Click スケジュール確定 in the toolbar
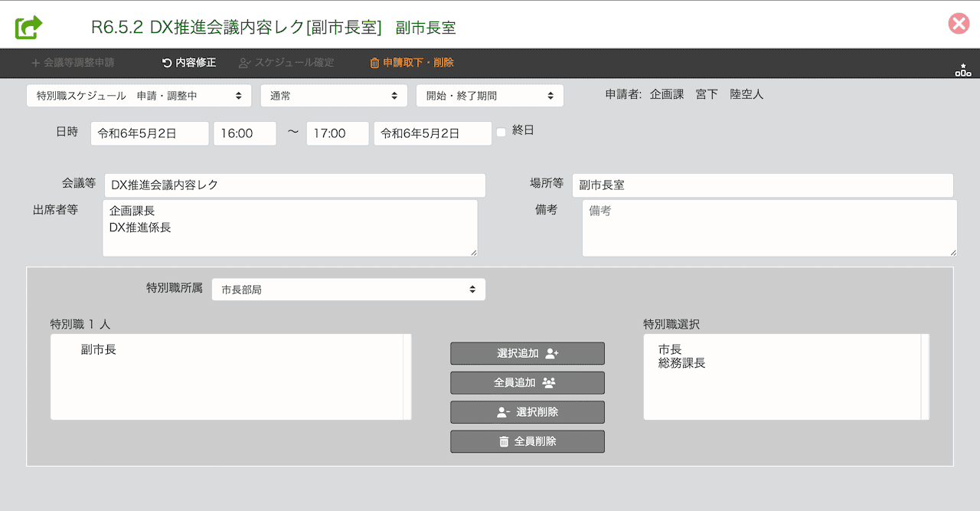The image size is (980, 511). [286, 63]
